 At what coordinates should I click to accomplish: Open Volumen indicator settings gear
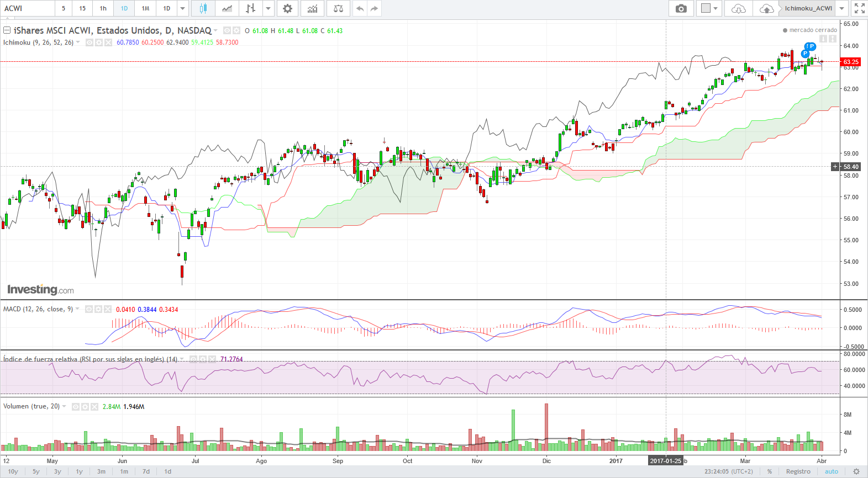click(x=85, y=406)
